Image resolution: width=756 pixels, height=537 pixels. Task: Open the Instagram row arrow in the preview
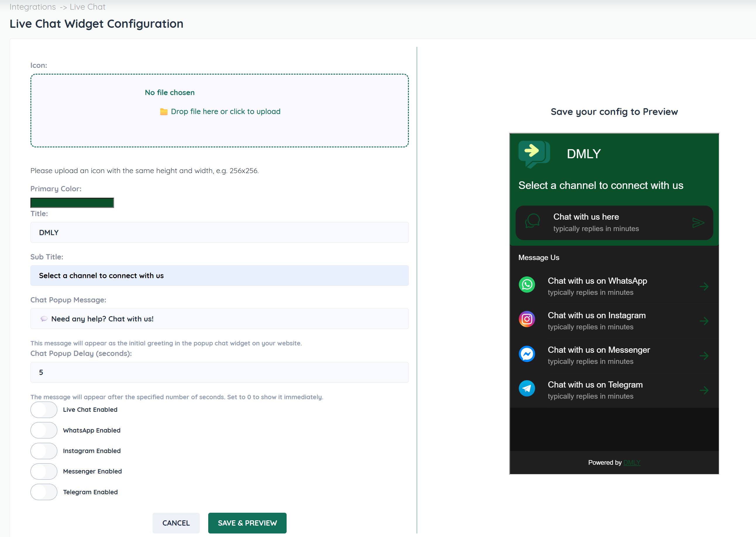point(704,321)
